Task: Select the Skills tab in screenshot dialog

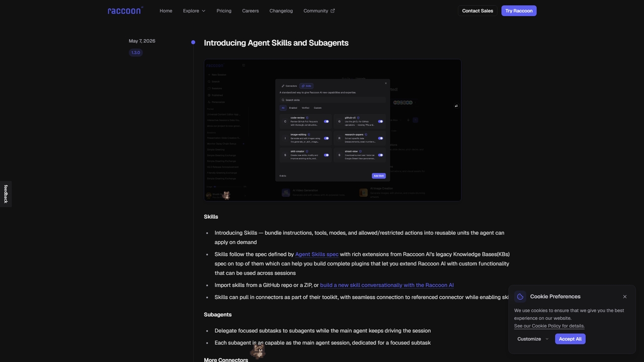Action: 306,86
